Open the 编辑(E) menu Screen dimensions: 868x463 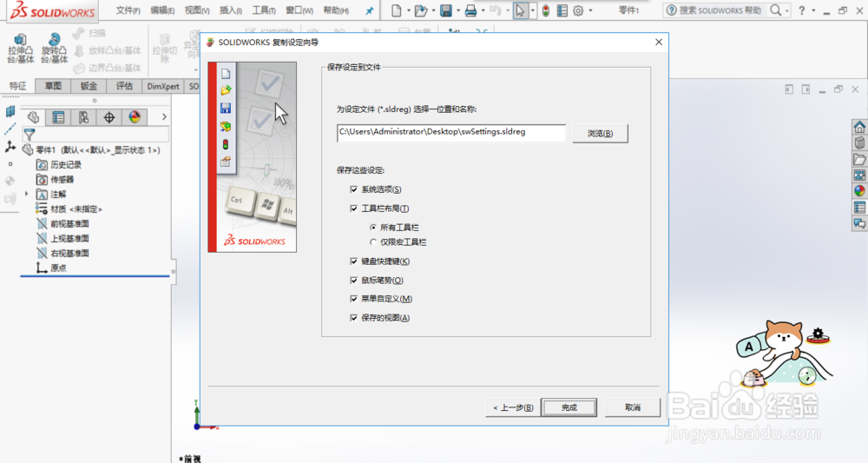coord(162,10)
